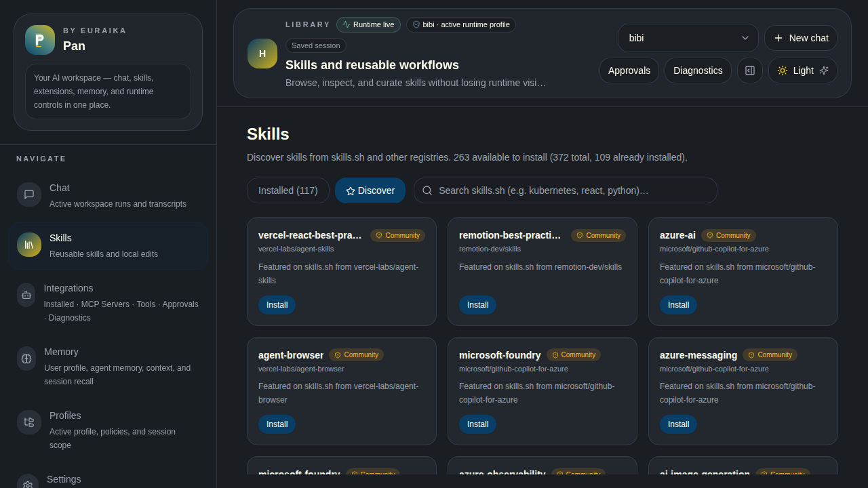Toggle the Discover filter
This screenshot has height=488, width=868.
[370, 190]
